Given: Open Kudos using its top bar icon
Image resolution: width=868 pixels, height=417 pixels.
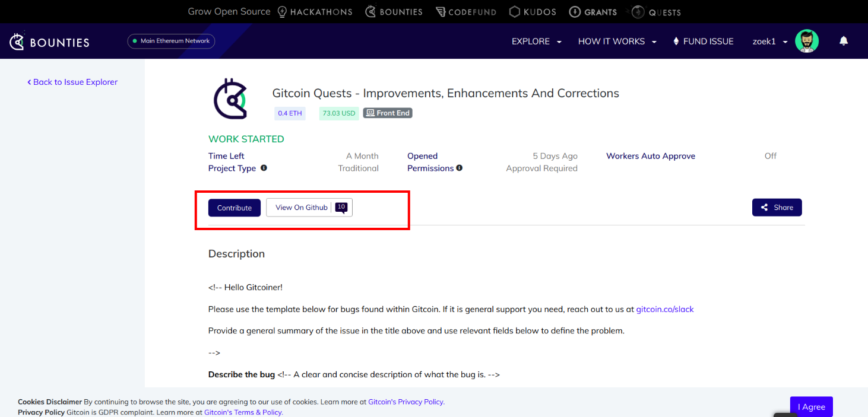Looking at the screenshot, I should coord(514,11).
